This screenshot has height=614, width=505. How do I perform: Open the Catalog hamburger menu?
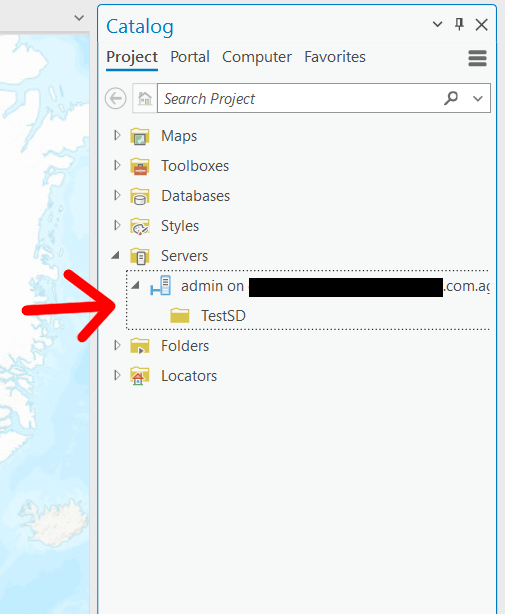477,58
